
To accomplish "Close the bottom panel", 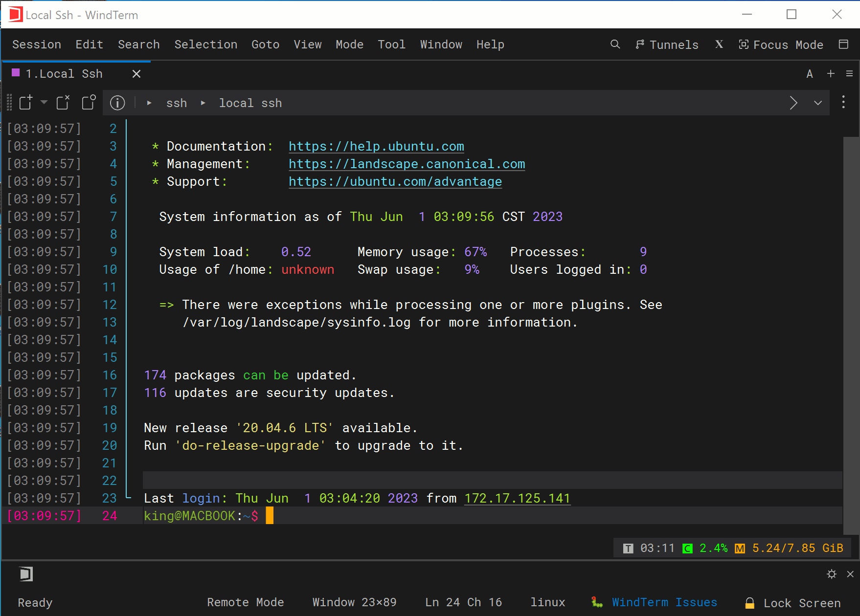I will (x=850, y=574).
